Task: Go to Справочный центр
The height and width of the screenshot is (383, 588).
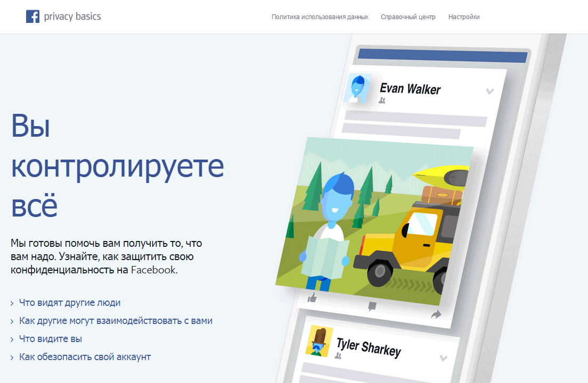Action: point(408,17)
